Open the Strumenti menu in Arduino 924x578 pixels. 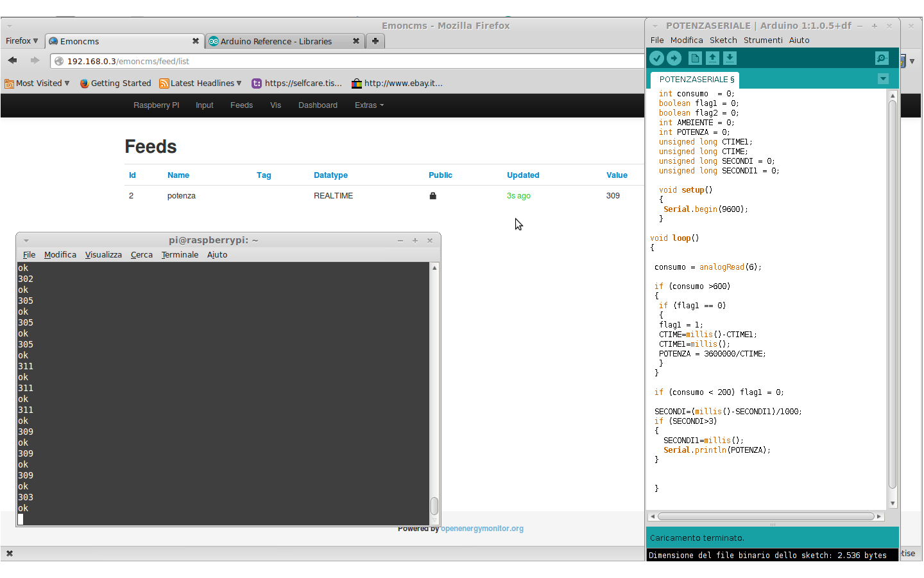click(763, 40)
